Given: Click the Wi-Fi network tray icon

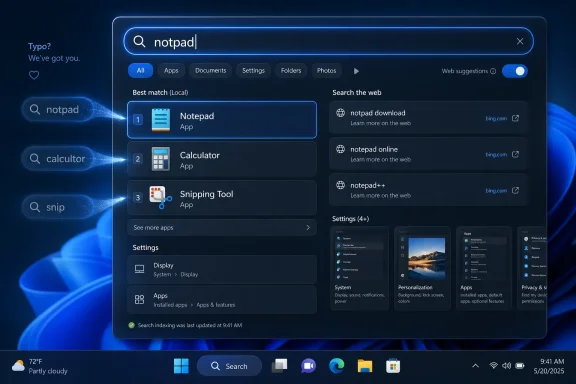Looking at the screenshot, I should [494, 366].
